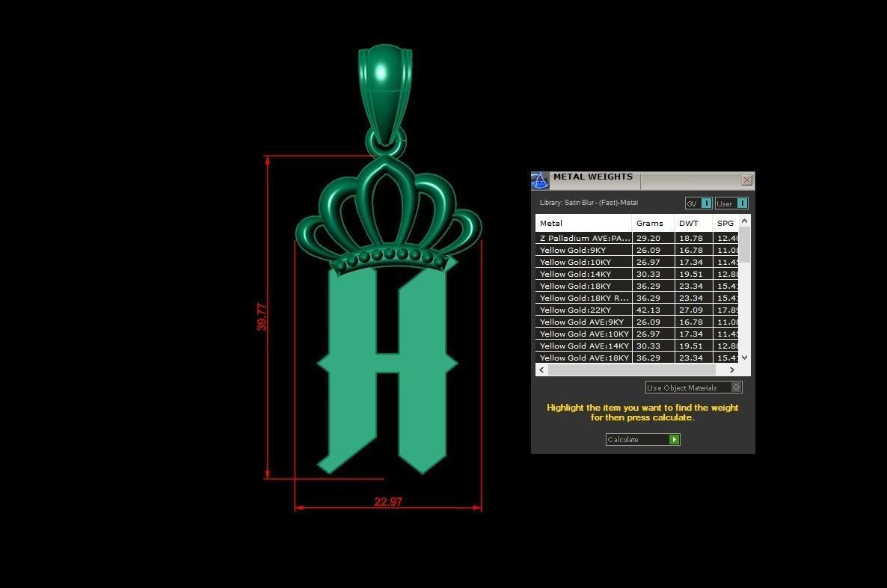Image resolution: width=887 pixels, height=588 pixels.
Task: Toggle the GV switch
Action: 698,203
